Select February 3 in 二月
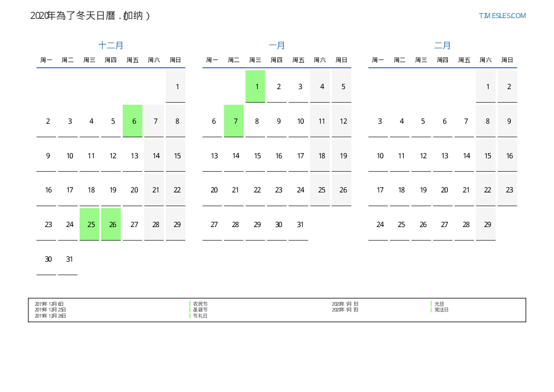Viewport: 554px width, 392px height. click(378, 121)
